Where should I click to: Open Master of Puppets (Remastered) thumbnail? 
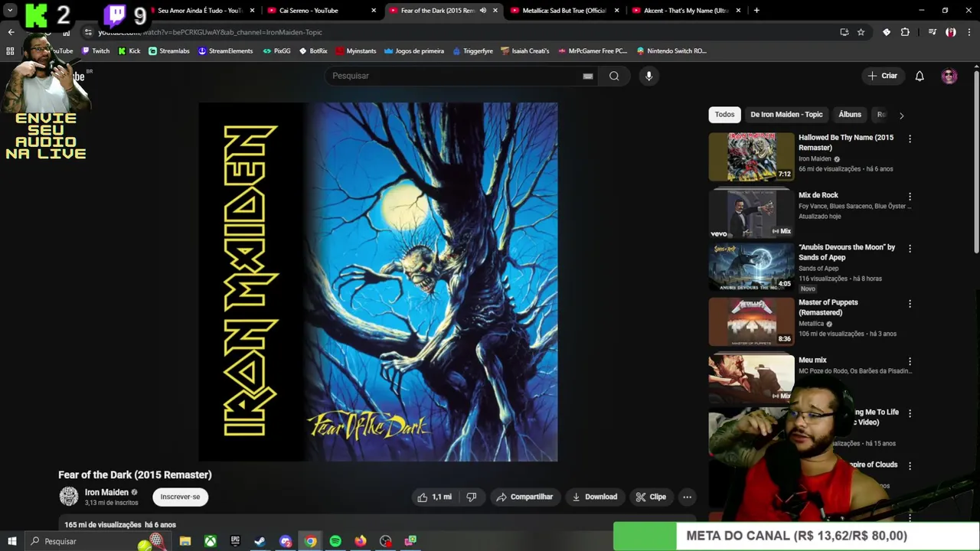click(x=751, y=321)
